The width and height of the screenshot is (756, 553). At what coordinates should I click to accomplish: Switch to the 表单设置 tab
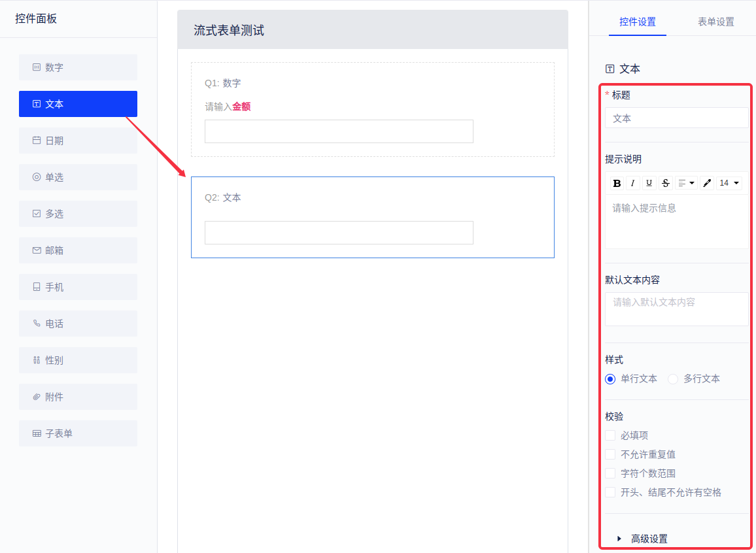pyautogui.click(x=715, y=22)
